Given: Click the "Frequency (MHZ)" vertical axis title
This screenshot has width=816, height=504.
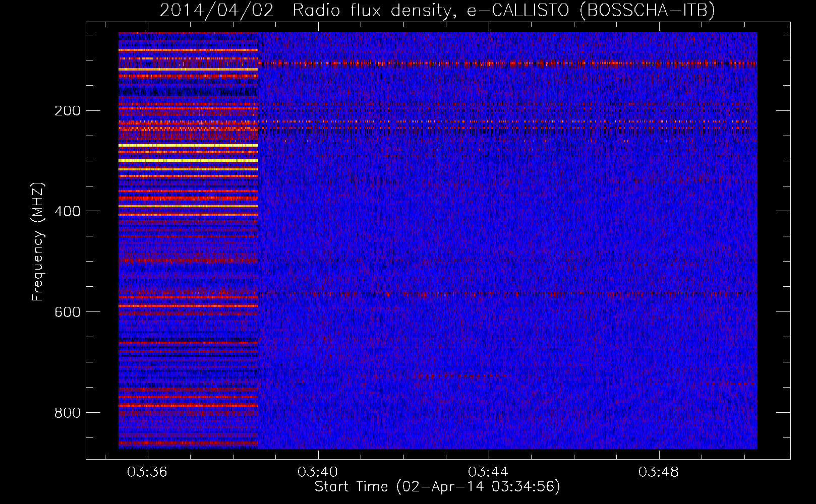Looking at the screenshot, I should [x=38, y=242].
